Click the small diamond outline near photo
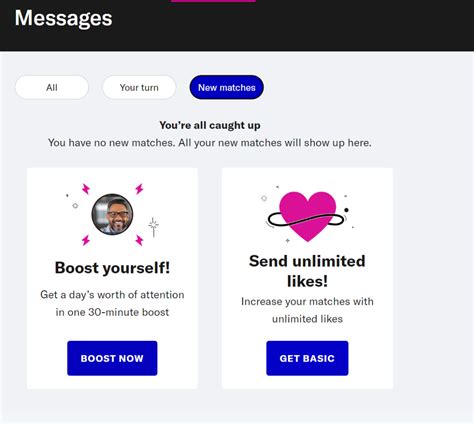474x424 pixels. pyautogui.click(x=75, y=206)
